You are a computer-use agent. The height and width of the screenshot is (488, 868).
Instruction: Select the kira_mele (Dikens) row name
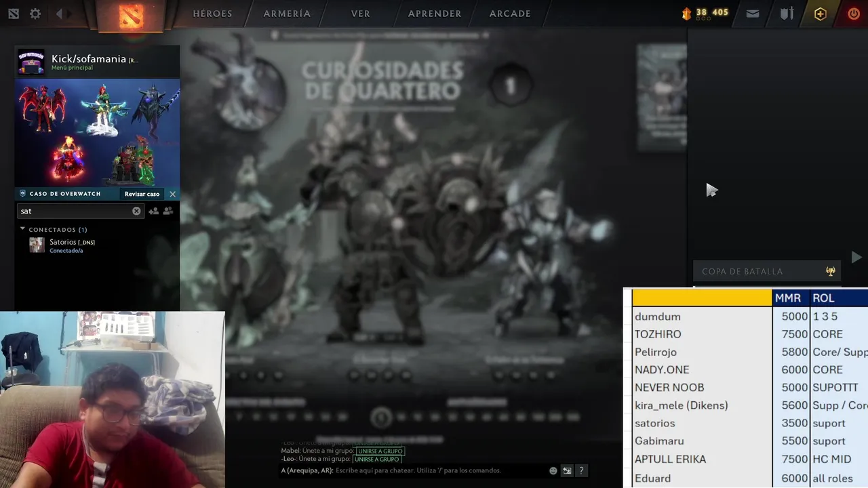pyautogui.click(x=682, y=405)
